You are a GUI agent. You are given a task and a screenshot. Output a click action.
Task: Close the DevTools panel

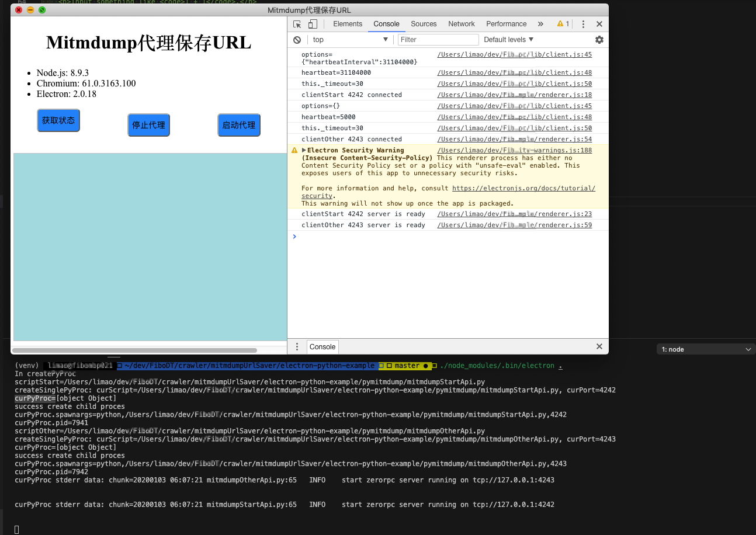pos(599,24)
